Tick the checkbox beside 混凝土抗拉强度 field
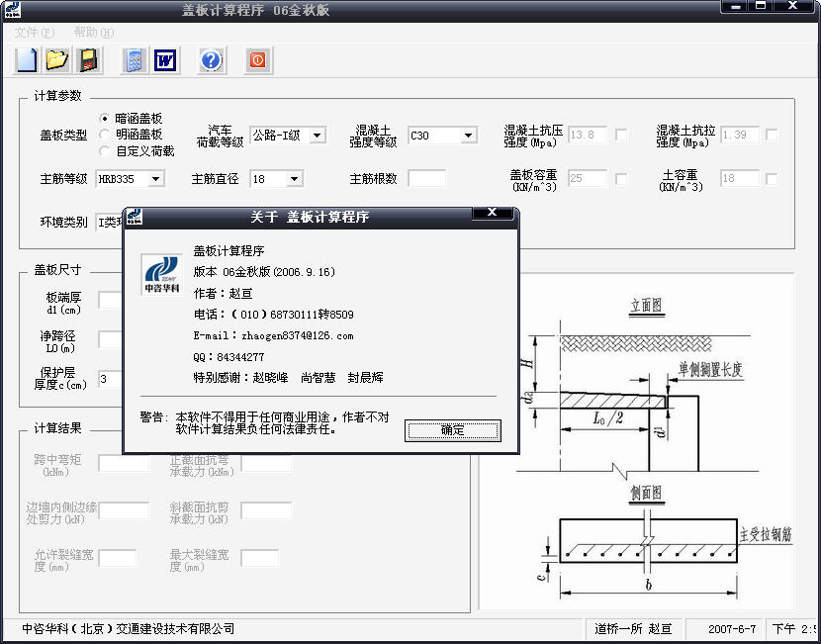 (x=772, y=136)
